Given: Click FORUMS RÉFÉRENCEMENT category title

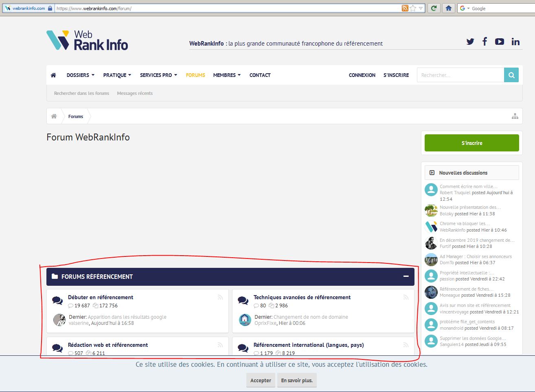Looking at the screenshot, I should point(97,276).
